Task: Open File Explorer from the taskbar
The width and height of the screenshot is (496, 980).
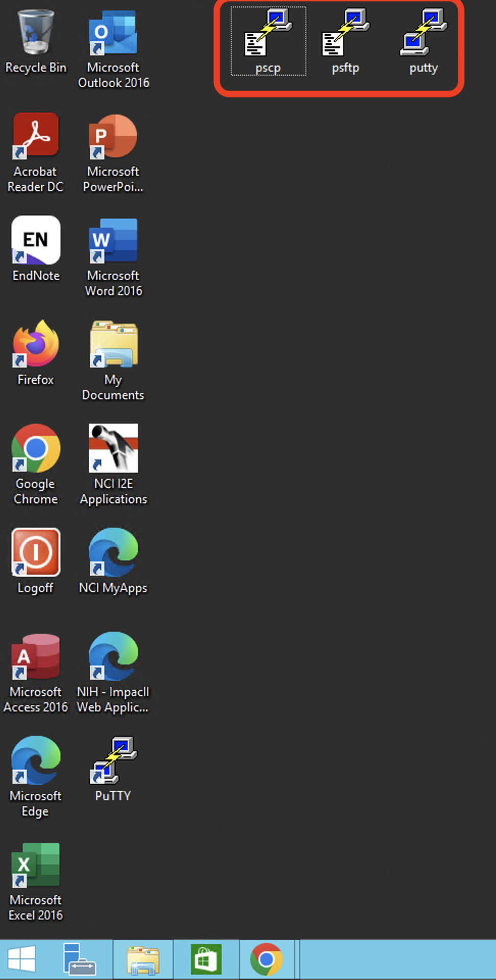Action: click(143, 960)
